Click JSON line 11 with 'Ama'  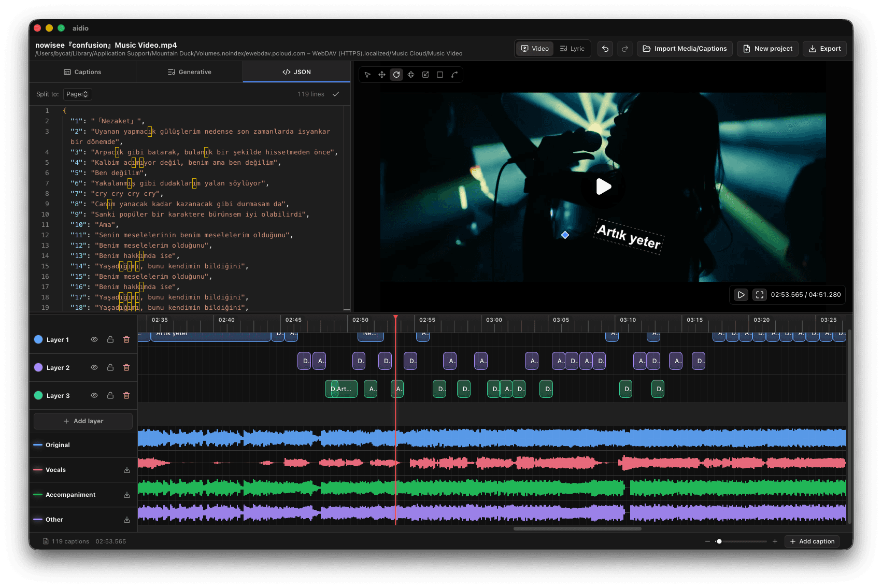click(x=95, y=225)
